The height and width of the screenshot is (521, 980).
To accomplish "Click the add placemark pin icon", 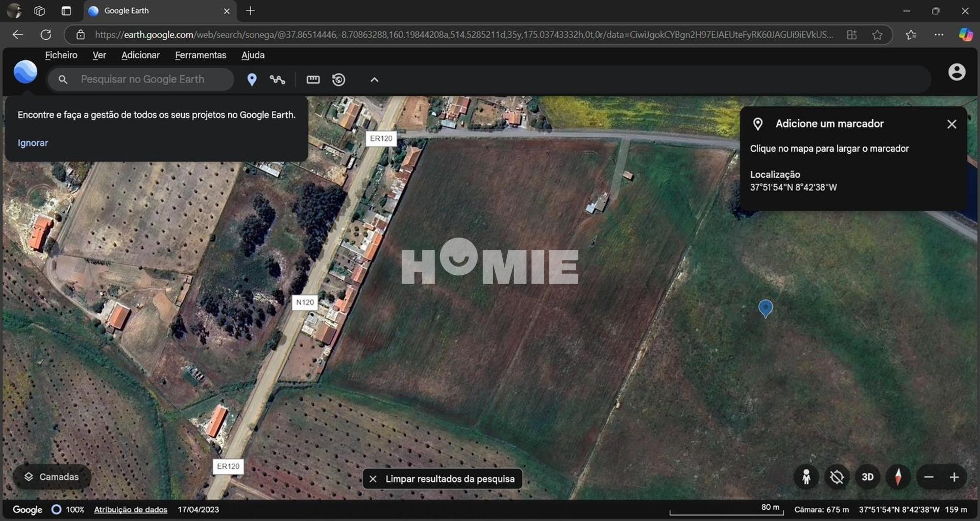I will click(x=252, y=80).
